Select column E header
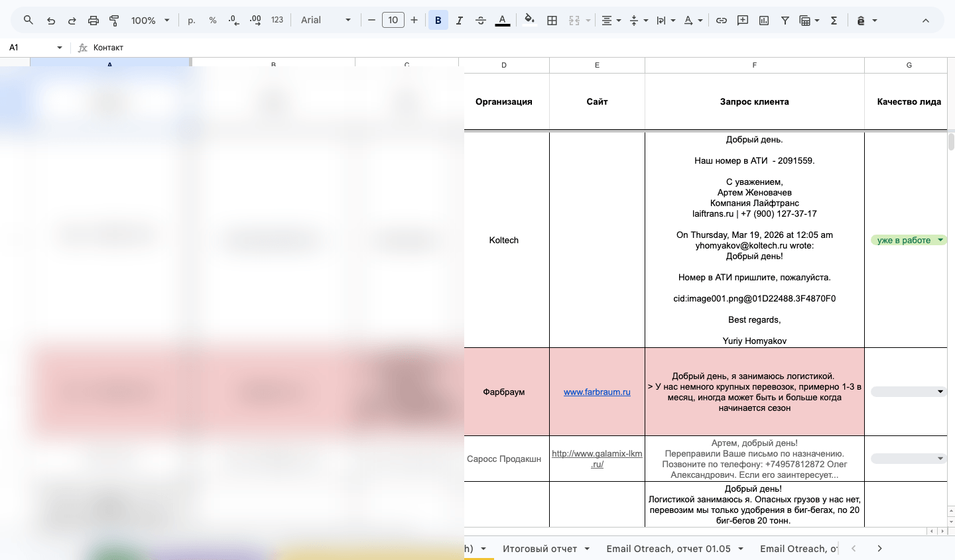 pos(597,65)
